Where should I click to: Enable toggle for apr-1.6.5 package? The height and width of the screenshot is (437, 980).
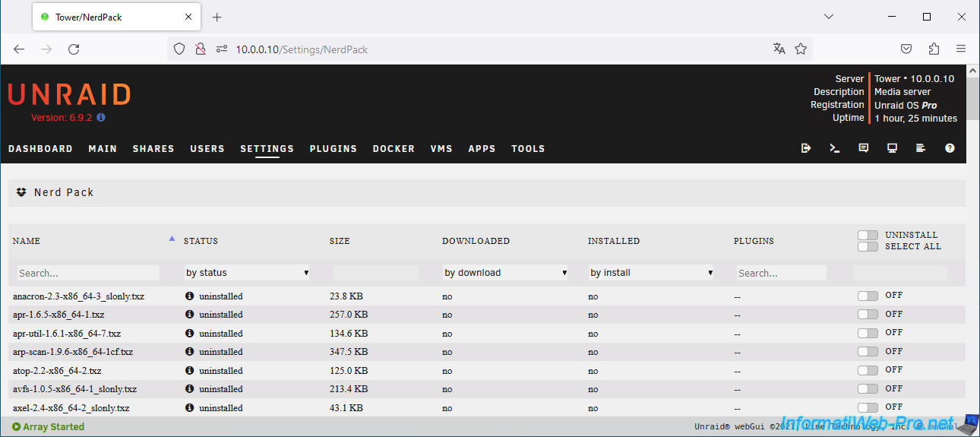[x=868, y=314]
